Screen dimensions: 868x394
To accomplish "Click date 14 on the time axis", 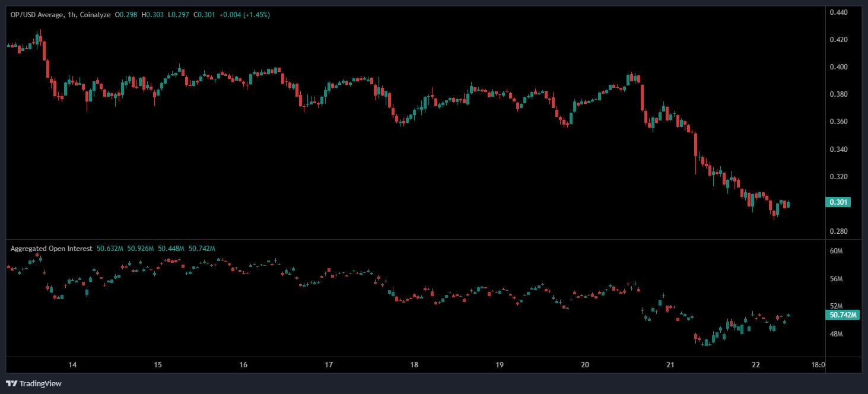I will (x=72, y=365).
